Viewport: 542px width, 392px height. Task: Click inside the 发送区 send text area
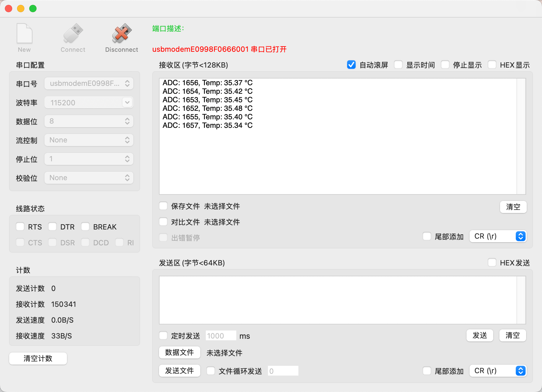tap(338, 300)
